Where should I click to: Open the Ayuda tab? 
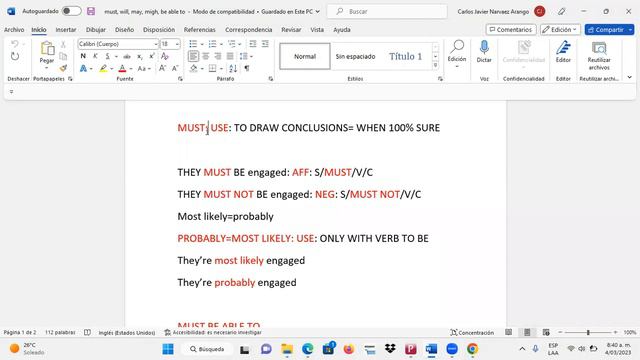342,29
